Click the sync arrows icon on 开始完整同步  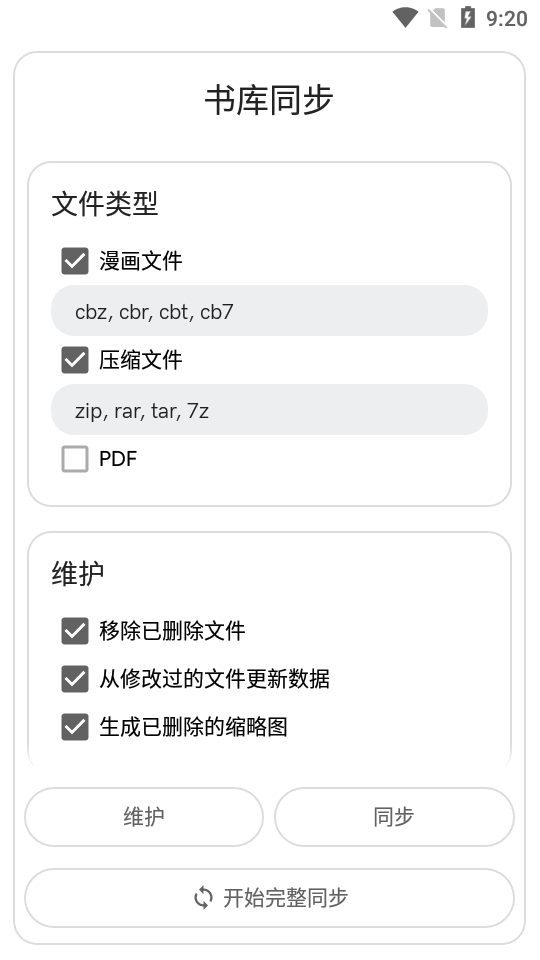click(203, 898)
